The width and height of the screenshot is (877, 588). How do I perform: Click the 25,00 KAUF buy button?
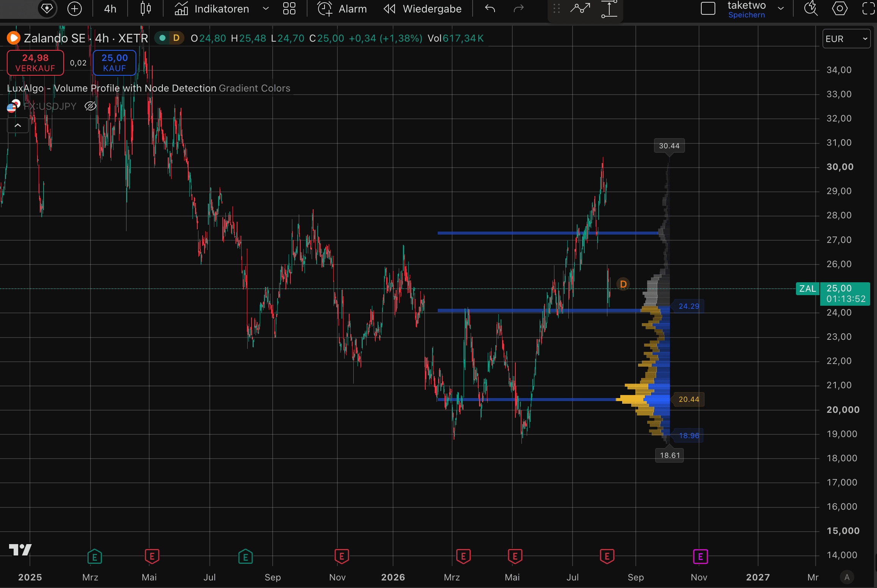114,63
